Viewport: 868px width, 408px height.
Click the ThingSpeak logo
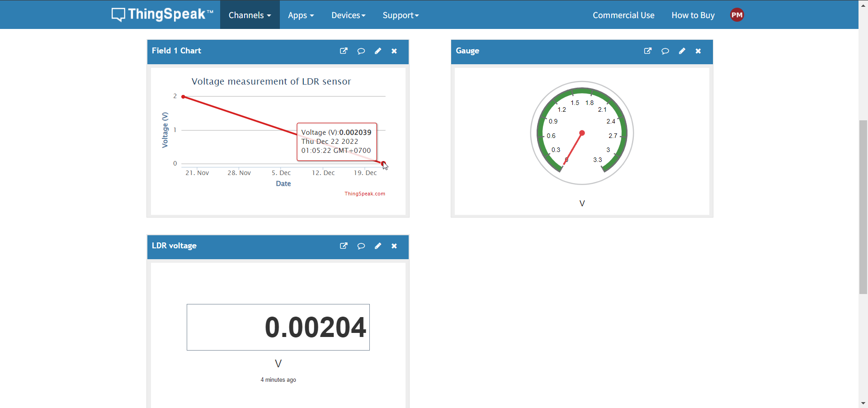coord(162,14)
